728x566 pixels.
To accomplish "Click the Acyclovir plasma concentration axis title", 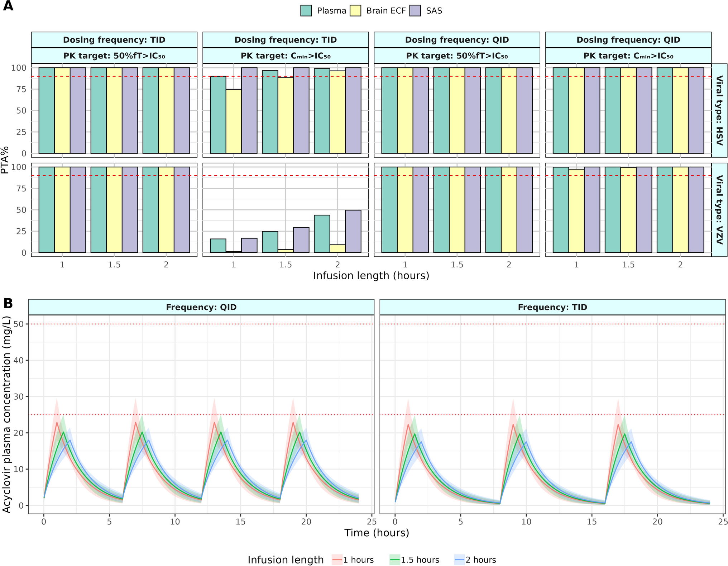I will (x=6, y=414).
